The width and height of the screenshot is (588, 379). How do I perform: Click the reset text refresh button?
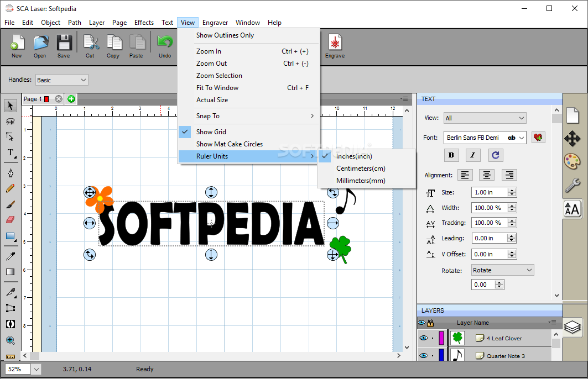[x=496, y=155]
